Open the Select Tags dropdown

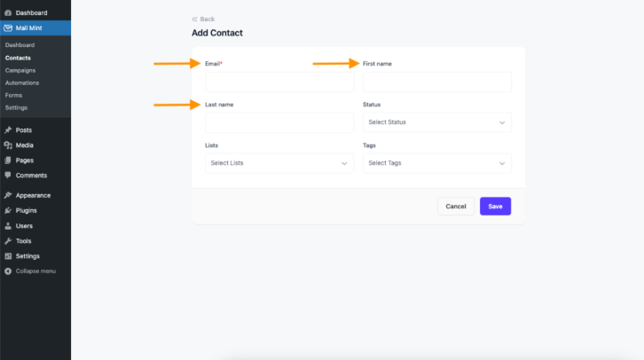point(437,163)
